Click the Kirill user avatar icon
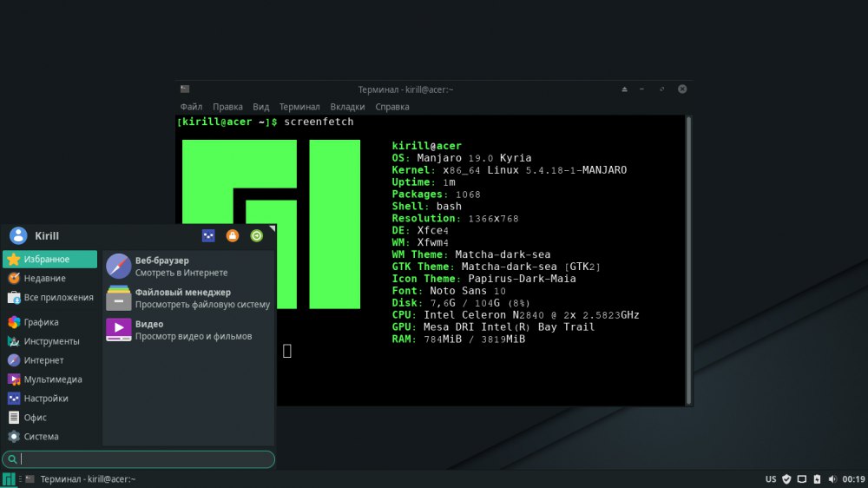This screenshot has height=488, width=868. click(18, 236)
